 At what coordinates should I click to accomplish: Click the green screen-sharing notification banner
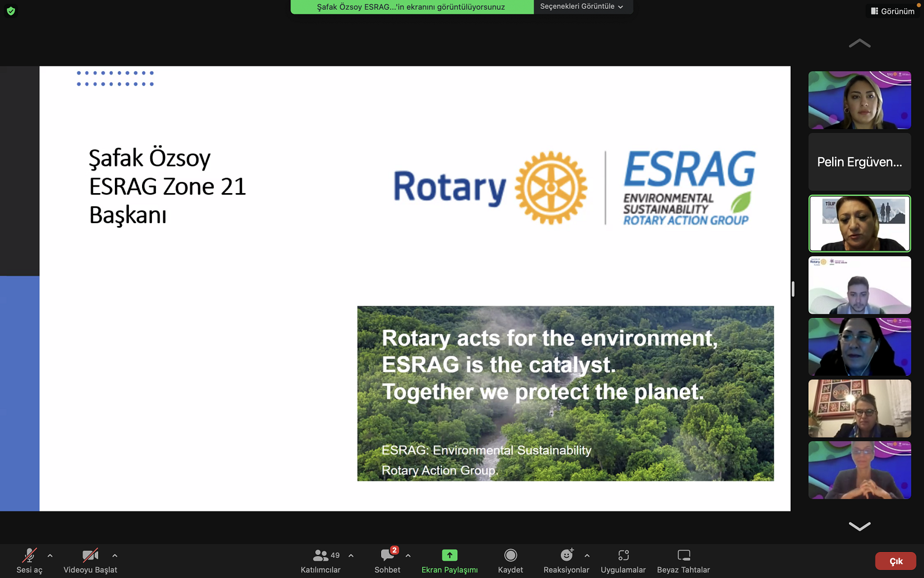(x=412, y=7)
